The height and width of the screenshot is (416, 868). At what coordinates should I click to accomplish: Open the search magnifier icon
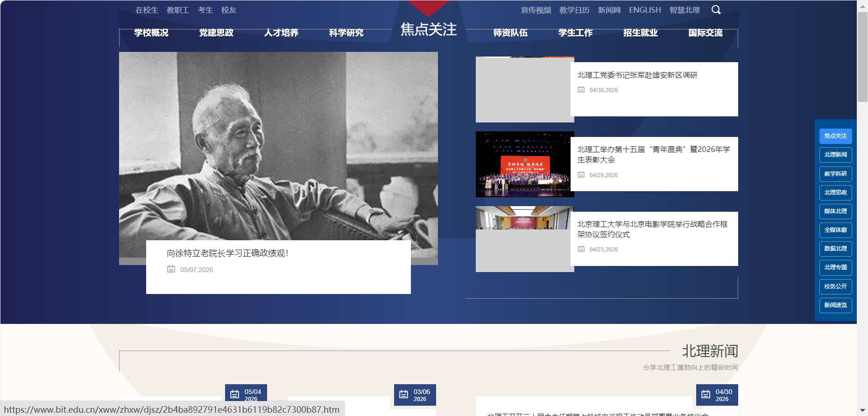pos(716,10)
